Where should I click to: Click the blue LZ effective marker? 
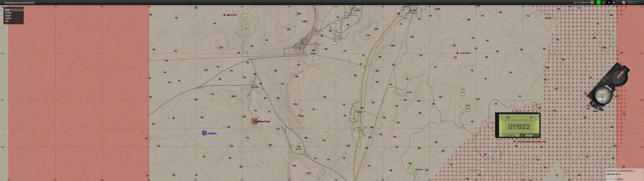coord(204,133)
